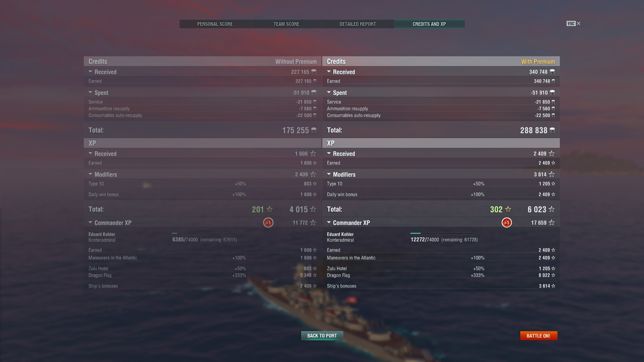Viewport: 644px width, 362px height.
Task: Start next match with Battle On!
Action: (538, 336)
